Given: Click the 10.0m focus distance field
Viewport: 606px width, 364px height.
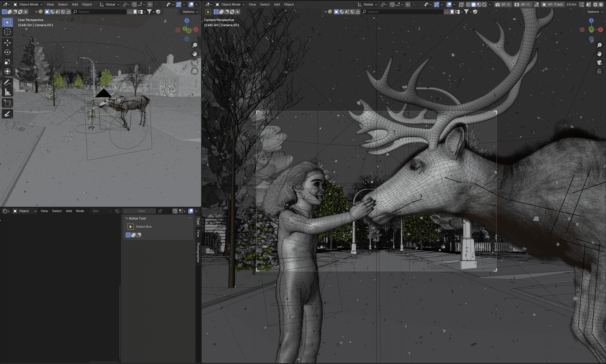Looking at the screenshot, I should coord(571,4).
